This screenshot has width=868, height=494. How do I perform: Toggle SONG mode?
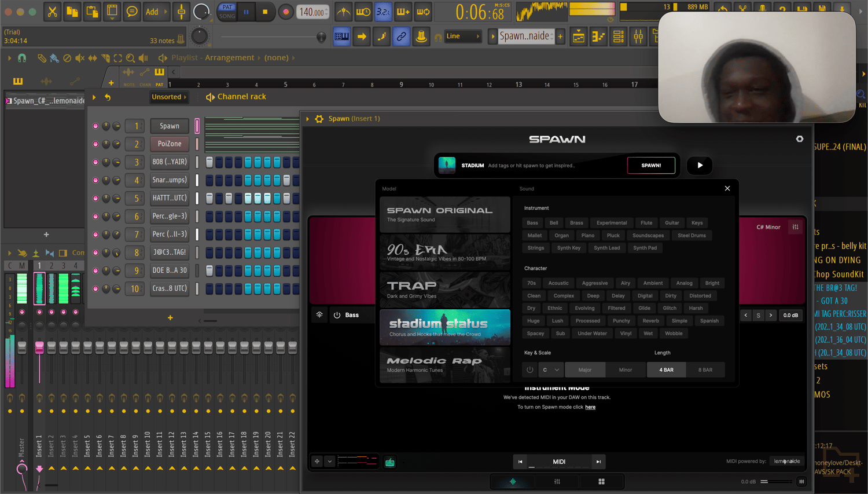pos(227,16)
